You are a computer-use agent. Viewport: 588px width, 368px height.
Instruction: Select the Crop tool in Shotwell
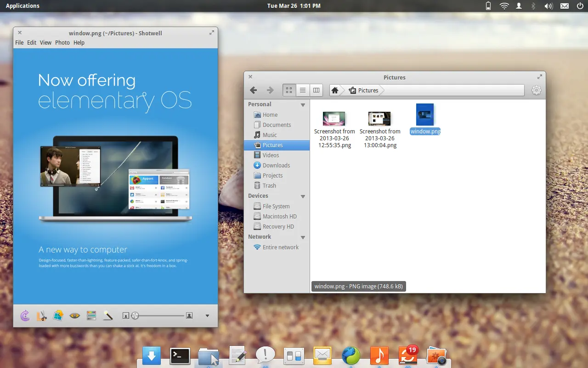42,316
